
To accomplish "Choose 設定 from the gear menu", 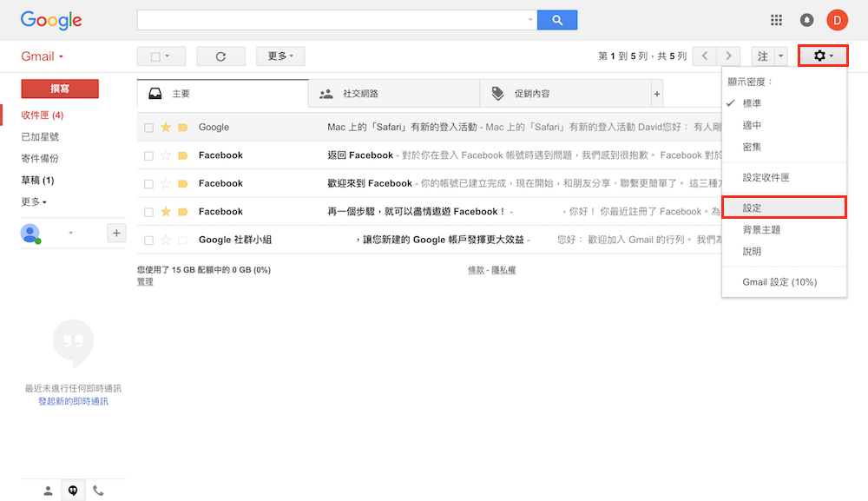I will pyautogui.click(x=753, y=208).
